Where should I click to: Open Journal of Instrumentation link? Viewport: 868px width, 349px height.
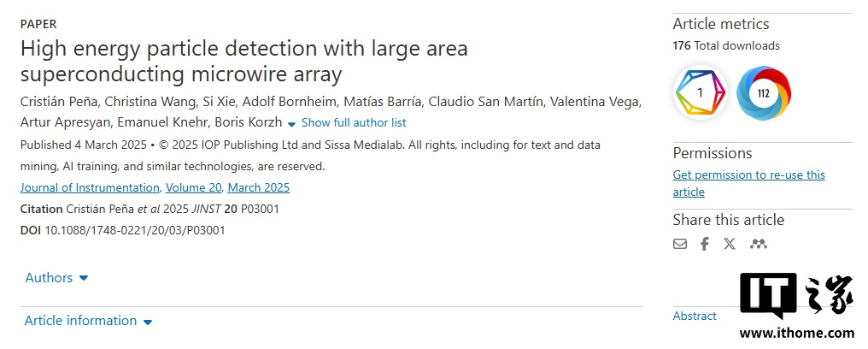click(90, 187)
